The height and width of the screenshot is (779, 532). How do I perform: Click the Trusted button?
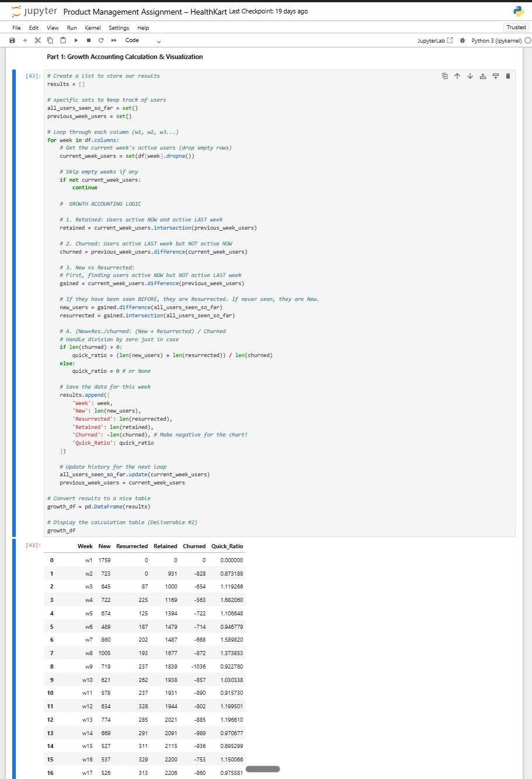point(516,27)
